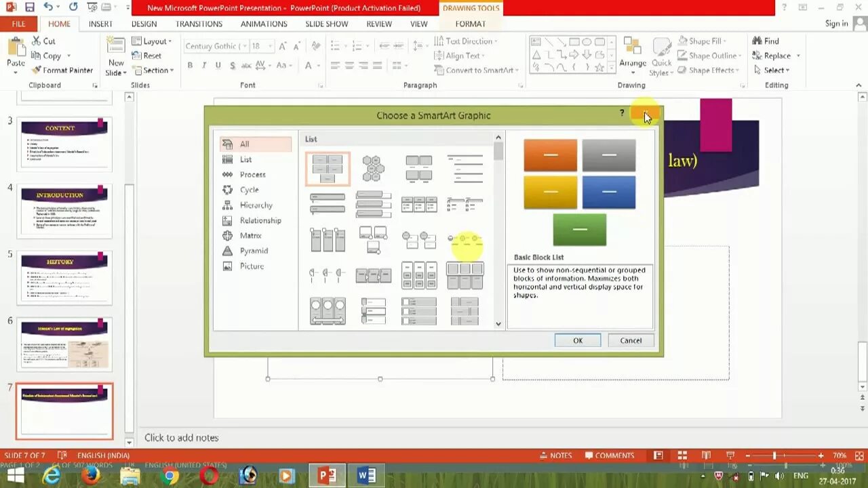868x488 pixels.
Task: Click Reset slide button
Action: coord(147,56)
